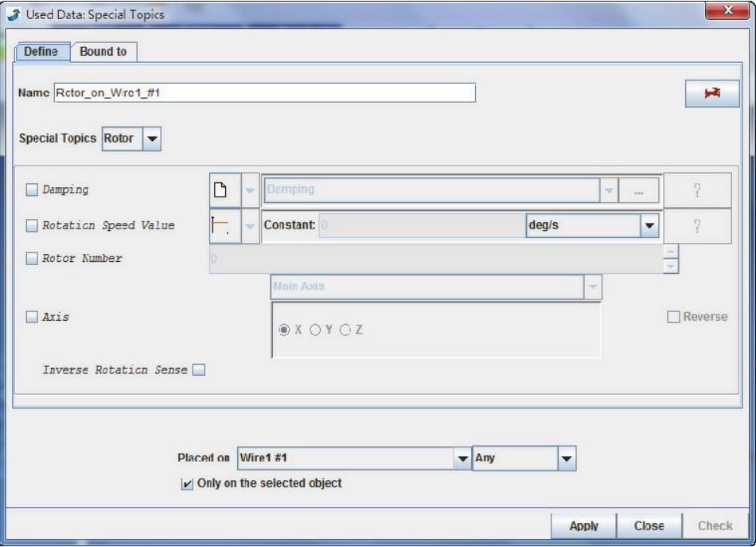Switch to the Bound to tab
The width and height of the screenshot is (756, 547).
coord(105,52)
